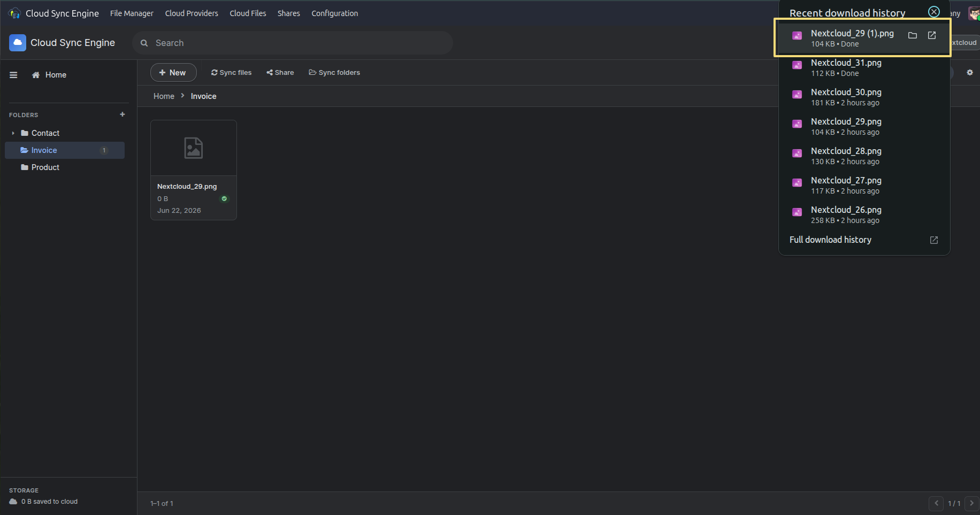Click the 0 B saved to cloud status

pos(43,502)
